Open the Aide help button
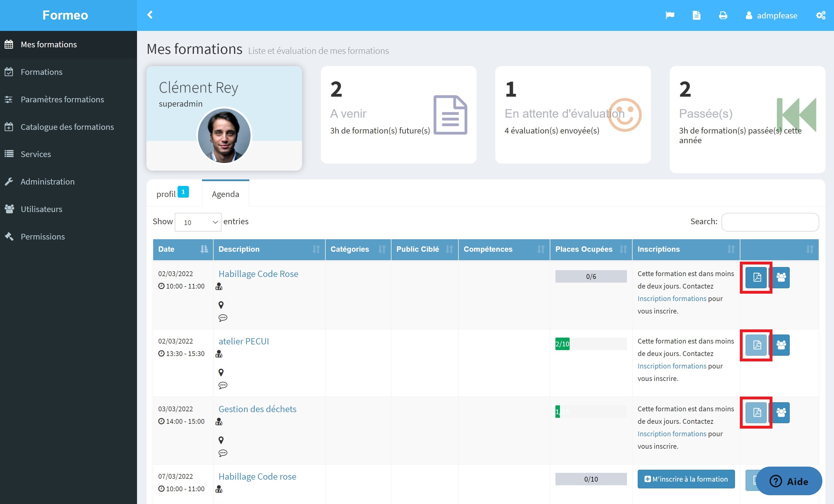This screenshot has width=834, height=504. pyautogui.click(x=789, y=481)
